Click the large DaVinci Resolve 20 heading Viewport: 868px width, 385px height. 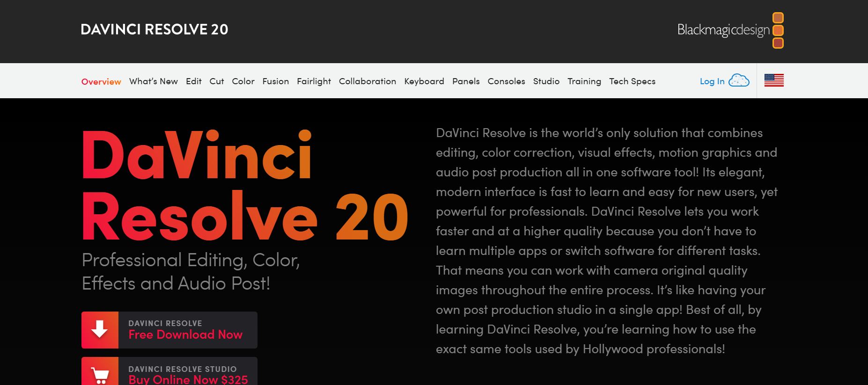(x=245, y=186)
